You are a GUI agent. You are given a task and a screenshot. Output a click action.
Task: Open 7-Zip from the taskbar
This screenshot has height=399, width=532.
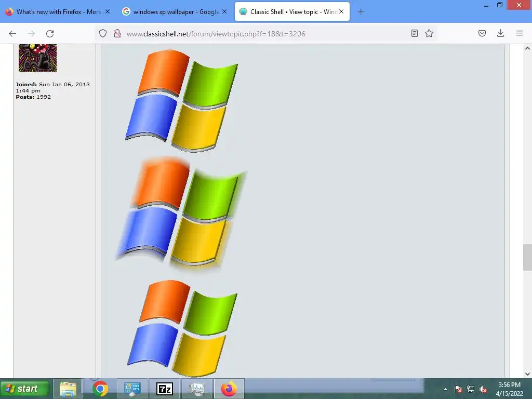click(165, 389)
